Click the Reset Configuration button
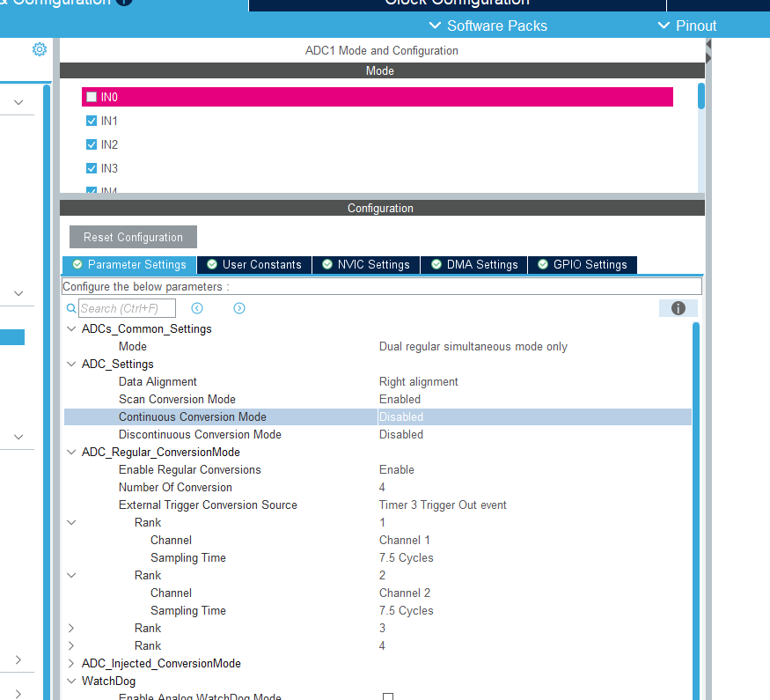Image resolution: width=770 pixels, height=700 pixels. tap(133, 237)
